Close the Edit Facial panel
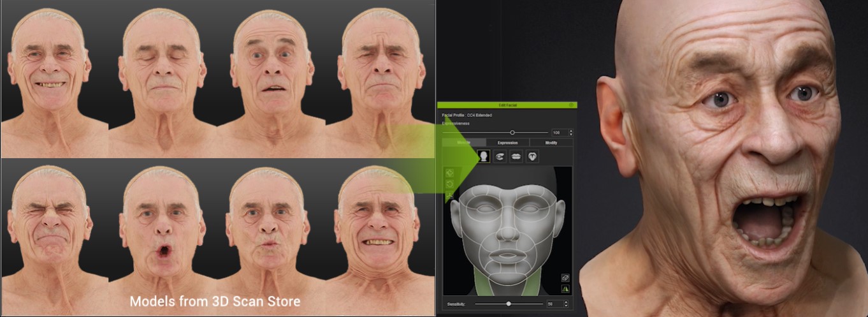Image resolution: width=868 pixels, height=317 pixels. point(571,105)
